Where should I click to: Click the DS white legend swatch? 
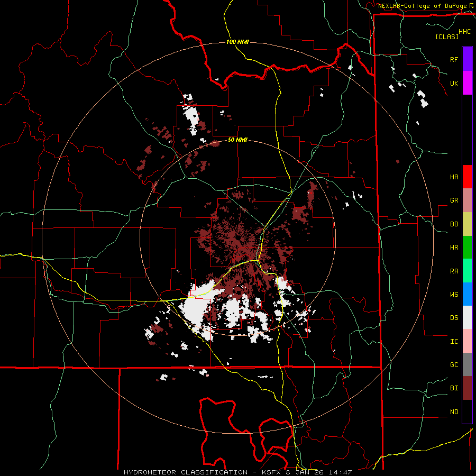(467, 317)
